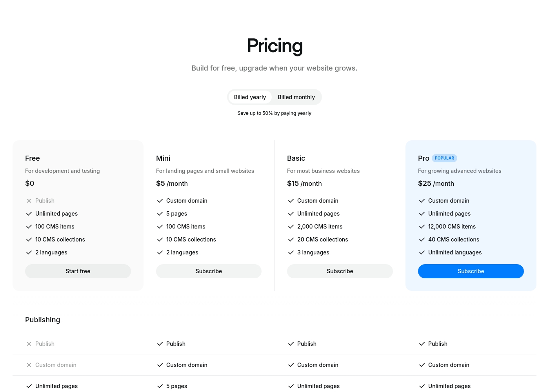
Task: Click checkmark beside 40 CMS collections
Action: coord(422,240)
